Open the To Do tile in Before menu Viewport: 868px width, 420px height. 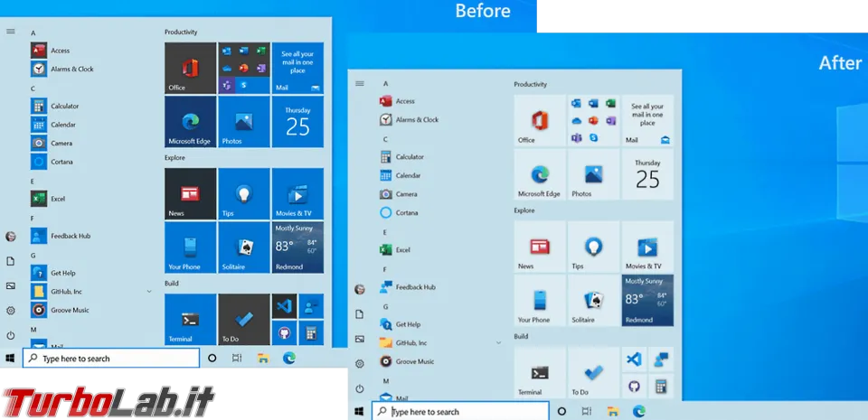click(x=244, y=320)
